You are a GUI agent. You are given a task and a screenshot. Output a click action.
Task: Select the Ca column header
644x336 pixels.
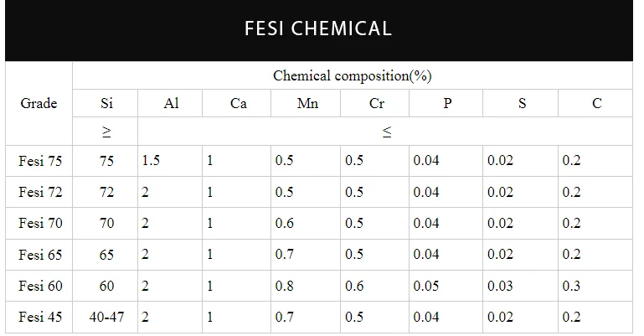[238, 104]
